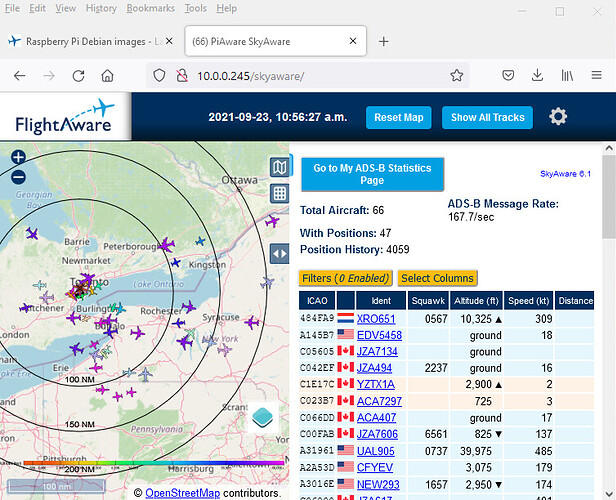Switch to Raspberry Pi Debian images tab
The image size is (616, 500).
pyautogui.click(x=82, y=41)
